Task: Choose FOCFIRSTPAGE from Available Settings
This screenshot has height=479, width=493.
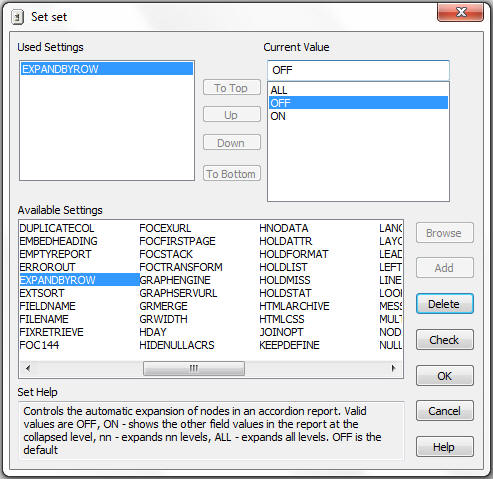Action: coord(177,241)
